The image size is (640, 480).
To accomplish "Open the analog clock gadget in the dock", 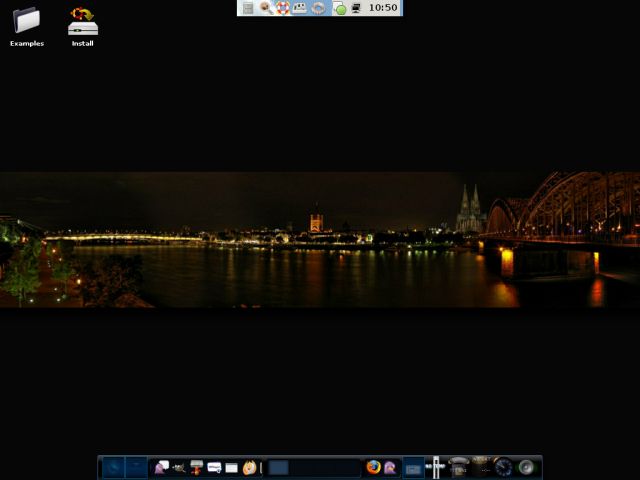I will point(503,467).
